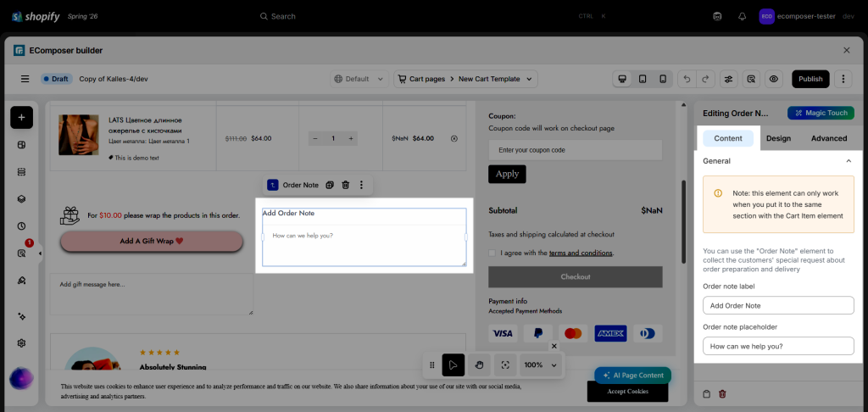Open the page search icon in header

click(751, 79)
